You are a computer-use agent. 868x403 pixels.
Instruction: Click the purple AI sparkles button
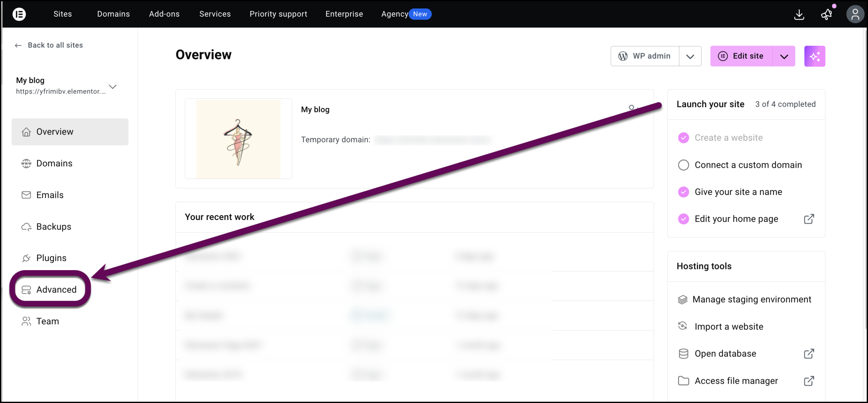(815, 56)
